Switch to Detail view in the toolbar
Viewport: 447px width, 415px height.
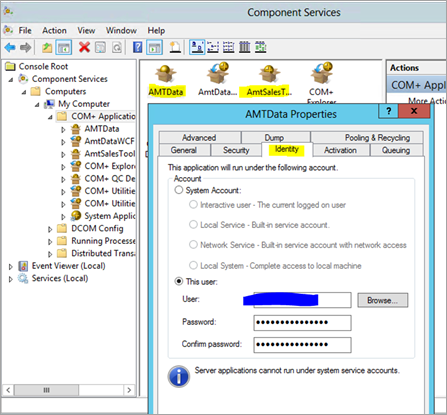point(244,47)
